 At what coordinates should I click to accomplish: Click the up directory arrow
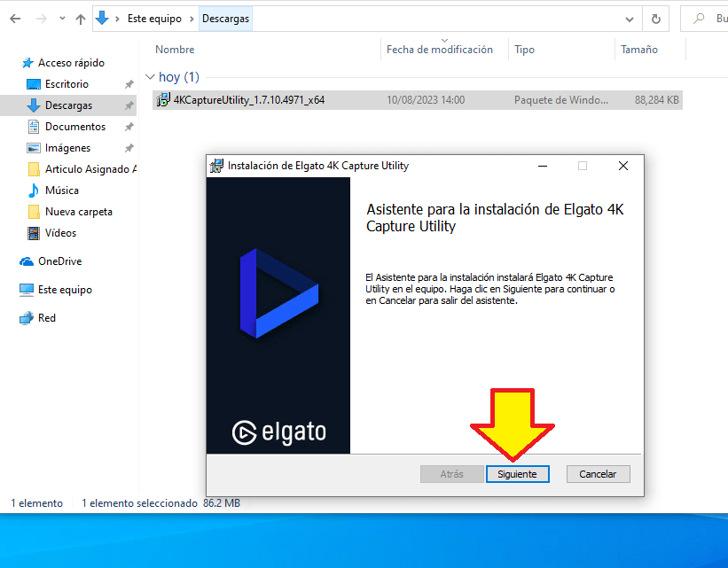pyautogui.click(x=81, y=19)
